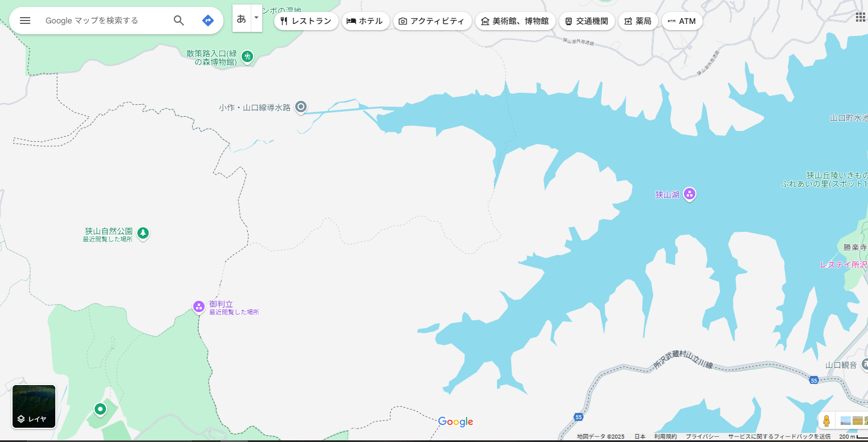Expand the input method dropdown arrow

coord(256,18)
